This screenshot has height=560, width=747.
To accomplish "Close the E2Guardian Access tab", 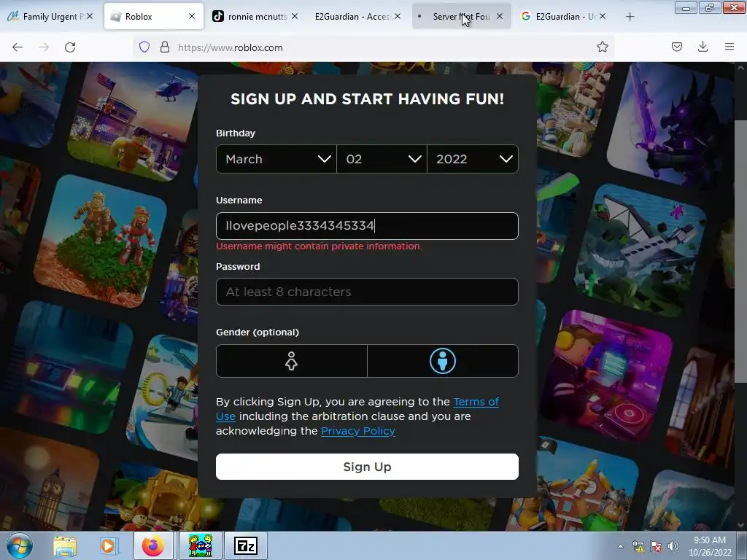I will coord(398,16).
